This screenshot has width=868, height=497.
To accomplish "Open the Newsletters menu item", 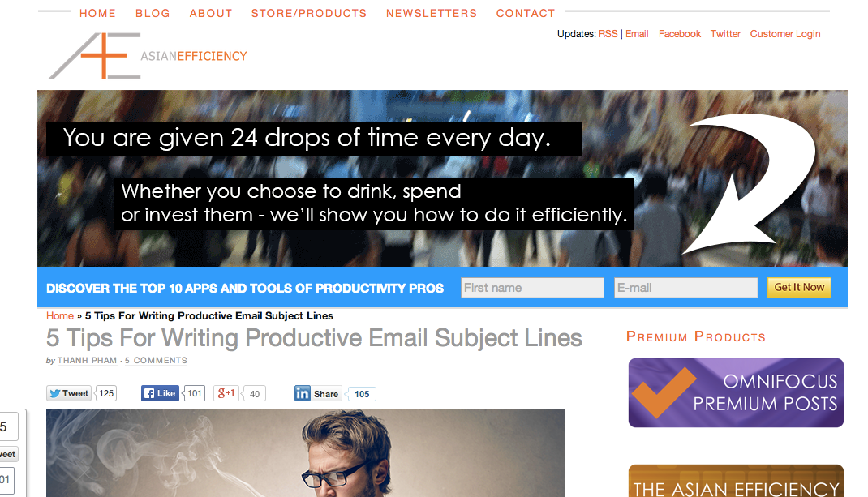I will point(432,13).
